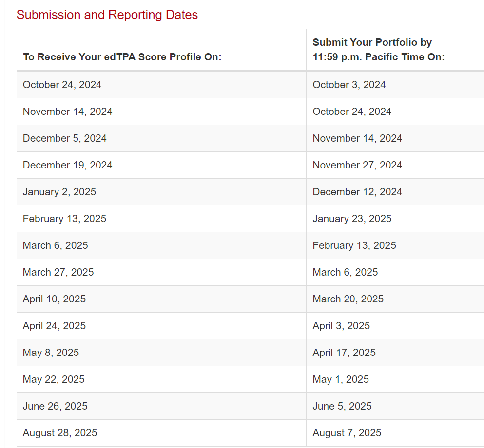Select November 14, 2024 in score profile column

67,112
